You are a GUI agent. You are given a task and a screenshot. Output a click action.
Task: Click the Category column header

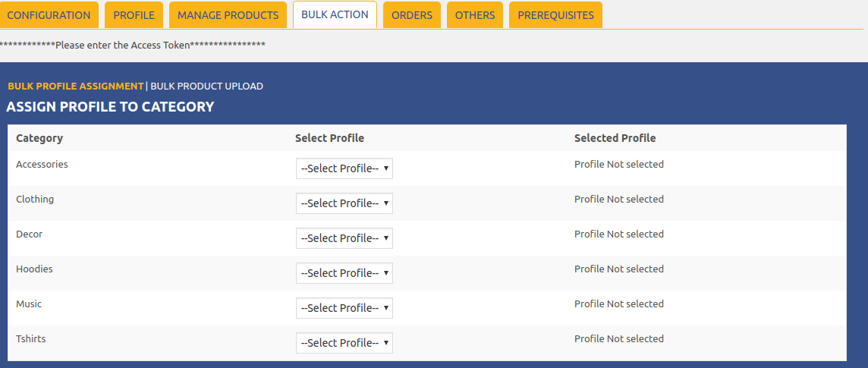39,138
